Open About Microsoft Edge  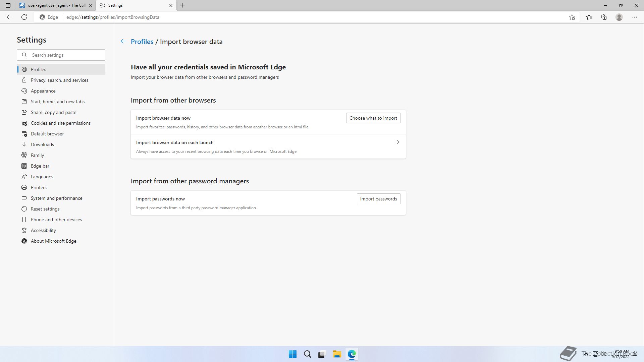click(x=61, y=241)
